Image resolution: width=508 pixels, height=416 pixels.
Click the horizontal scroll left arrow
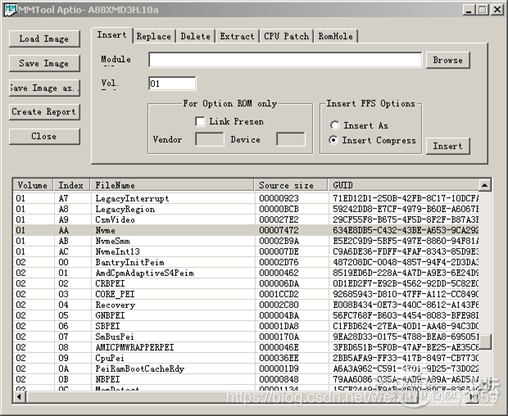[x=20, y=397]
